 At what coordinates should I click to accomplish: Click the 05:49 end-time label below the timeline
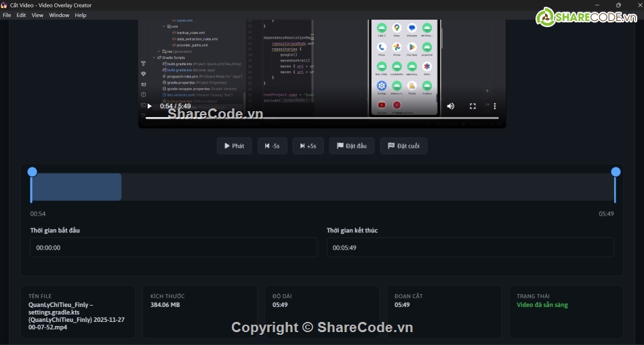[606, 214]
